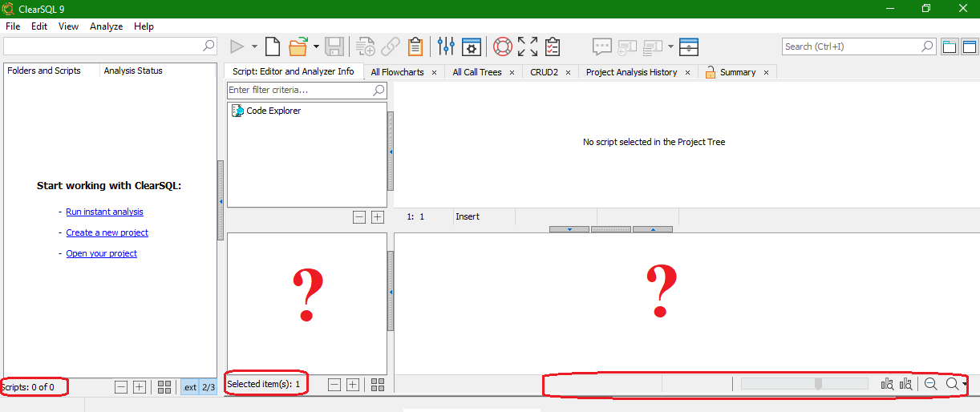Click magnifier inside Search (Ctrl+I) box
The image size is (980, 412).
click(928, 46)
